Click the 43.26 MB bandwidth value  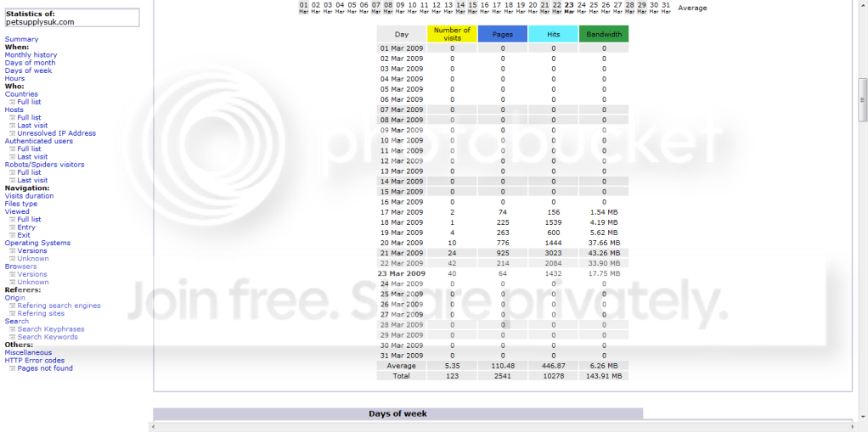(x=604, y=253)
